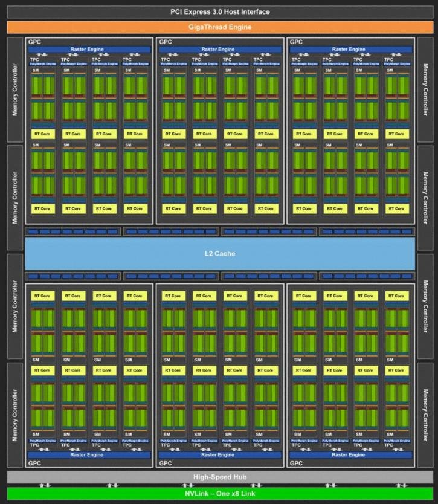This screenshot has width=438, height=504.
Task: Select the bottommost left-side Memory Controller block
Action: coord(15,415)
